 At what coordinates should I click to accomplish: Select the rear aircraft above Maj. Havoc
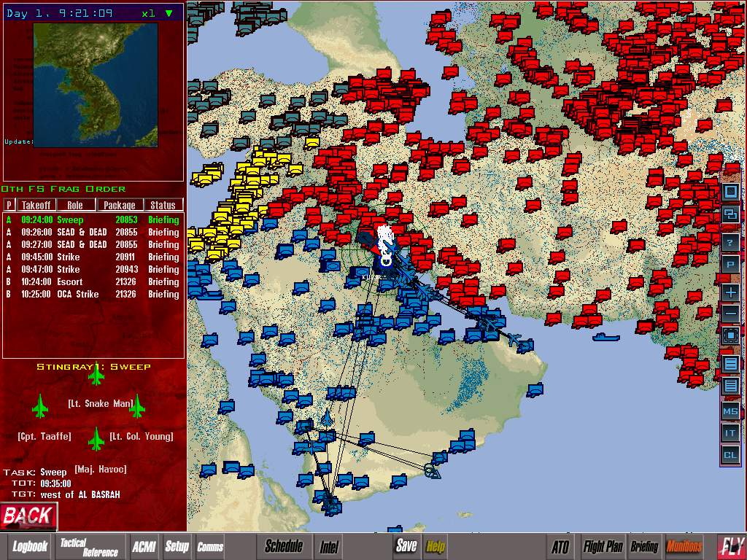(x=96, y=438)
